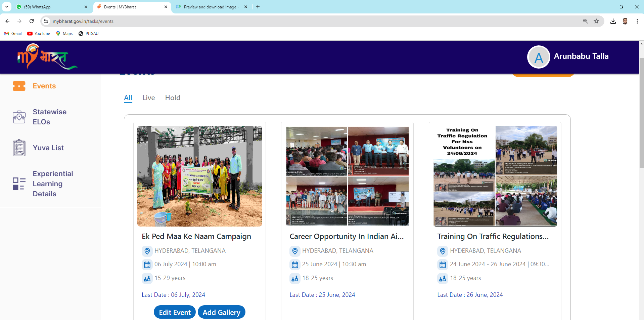The width and height of the screenshot is (644, 320).
Task: Click the Statewise ELOs bag icon
Action: pyautogui.click(x=19, y=117)
